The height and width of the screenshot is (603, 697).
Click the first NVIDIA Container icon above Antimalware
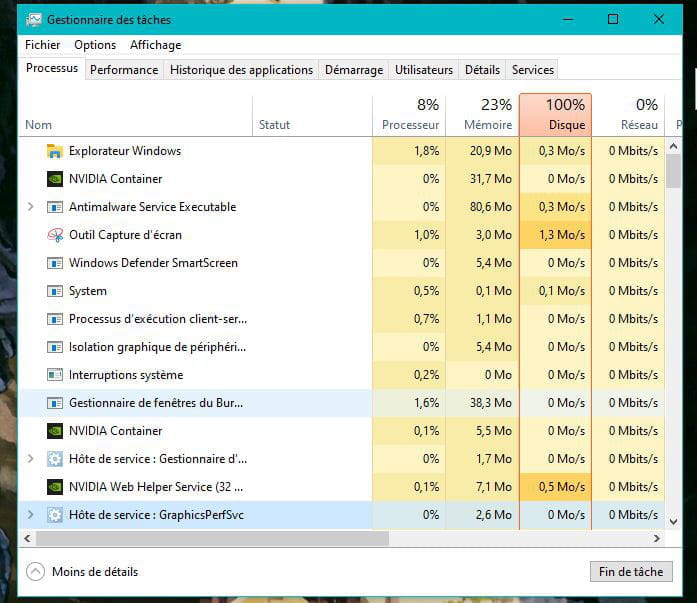(55, 179)
